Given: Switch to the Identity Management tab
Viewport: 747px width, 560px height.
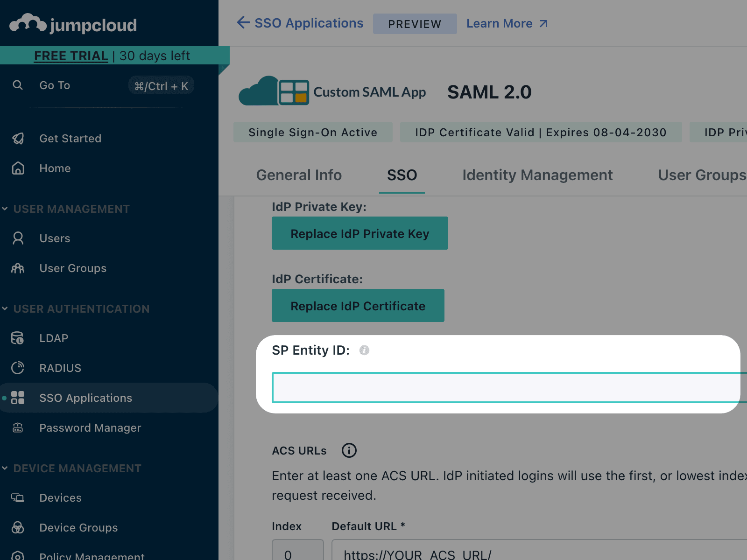Looking at the screenshot, I should point(537,175).
